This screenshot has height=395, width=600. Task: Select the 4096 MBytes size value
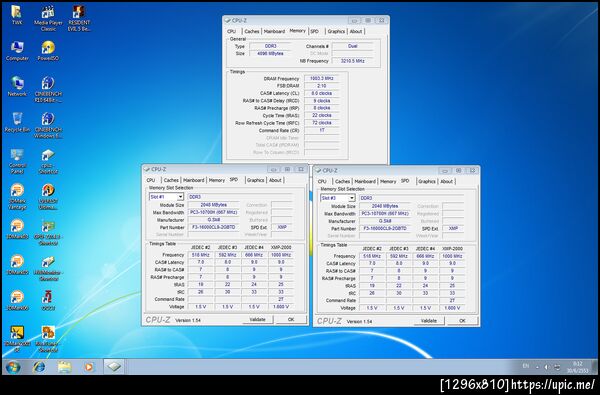(x=270, y=54)
